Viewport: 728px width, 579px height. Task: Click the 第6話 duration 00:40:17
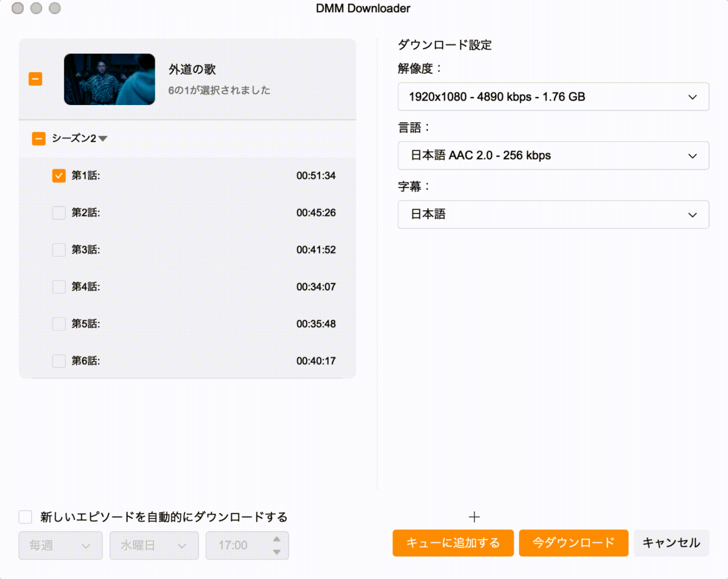pyautogui.click(x=316, y=361)
